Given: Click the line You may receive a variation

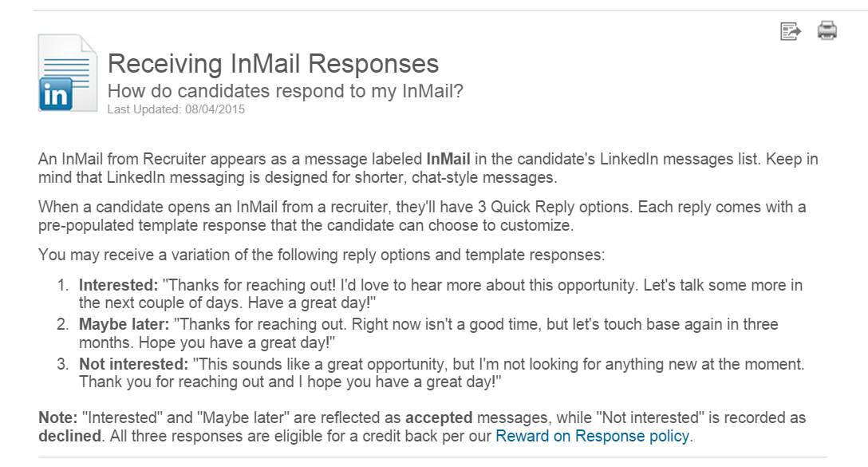Looking at the screenshot, I should click(322, 255).
